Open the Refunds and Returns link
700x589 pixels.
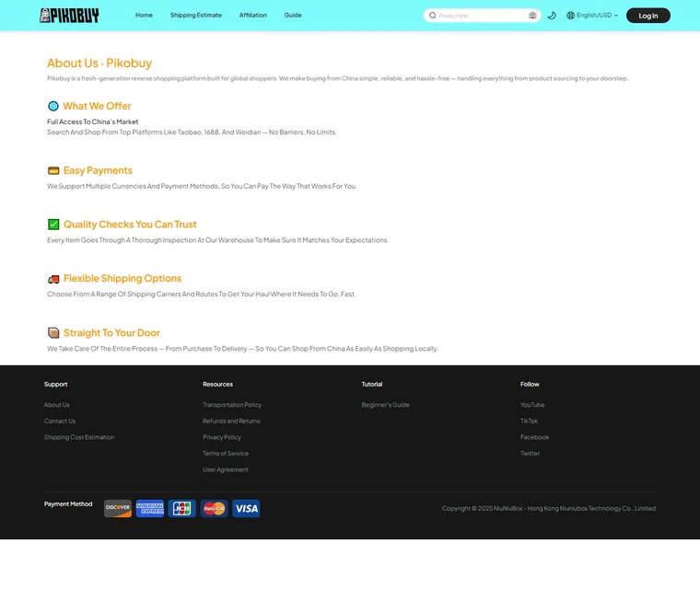231,421
